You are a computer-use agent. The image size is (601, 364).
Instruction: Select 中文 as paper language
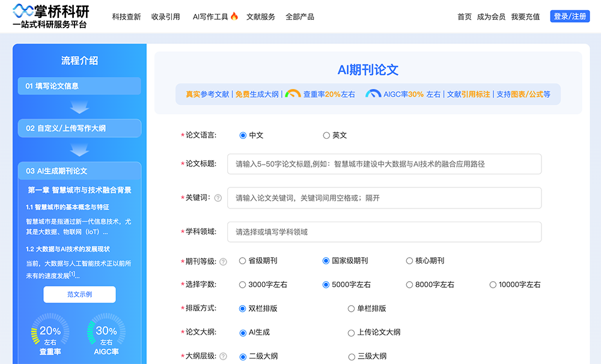(x=243, y=135)
